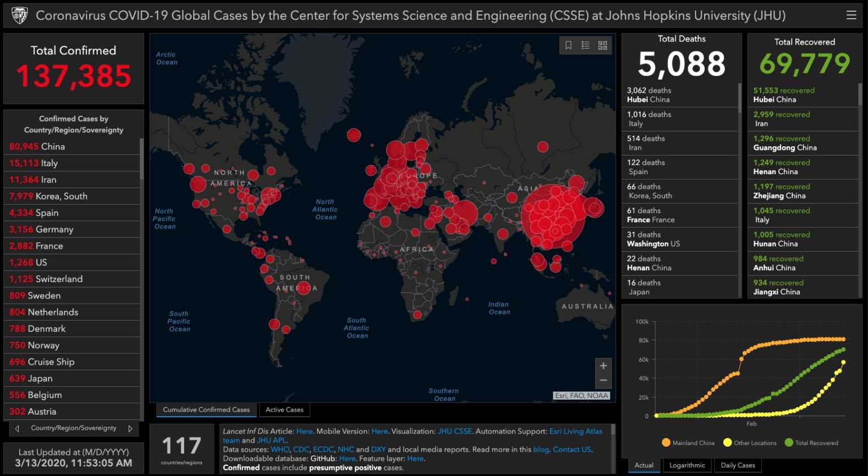868x476 pixels.
Task: Select Cruise Ship in the country list
Action: 72,362
